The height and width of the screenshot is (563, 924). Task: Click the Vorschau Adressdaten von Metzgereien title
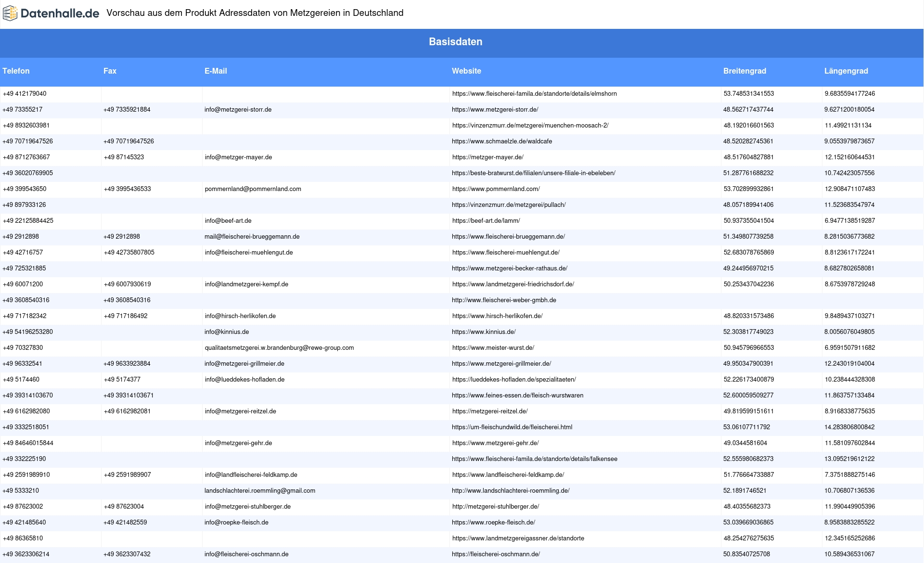[x=255, y=13]
